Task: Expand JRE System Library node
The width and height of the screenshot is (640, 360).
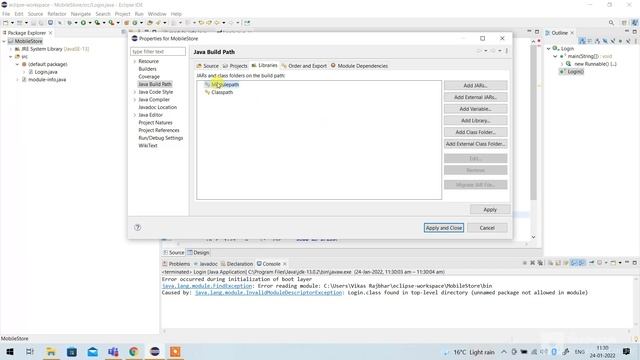Action: click(11, 49)
